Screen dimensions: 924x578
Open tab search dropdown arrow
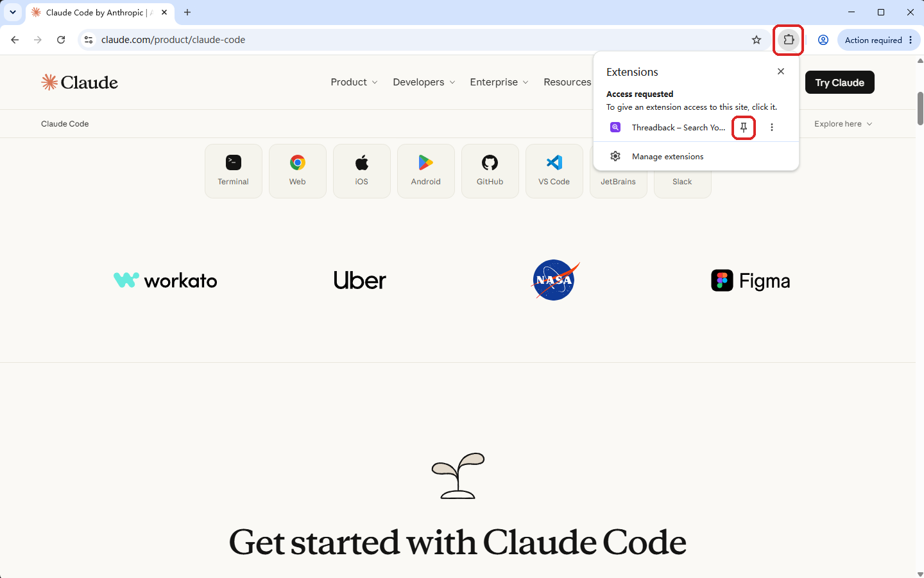[x=12, y=12]
